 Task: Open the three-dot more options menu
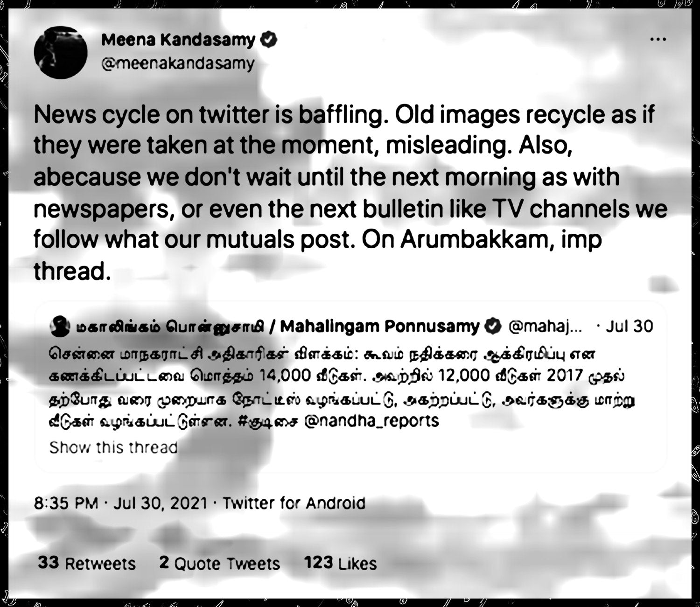(x=658, y=40)
